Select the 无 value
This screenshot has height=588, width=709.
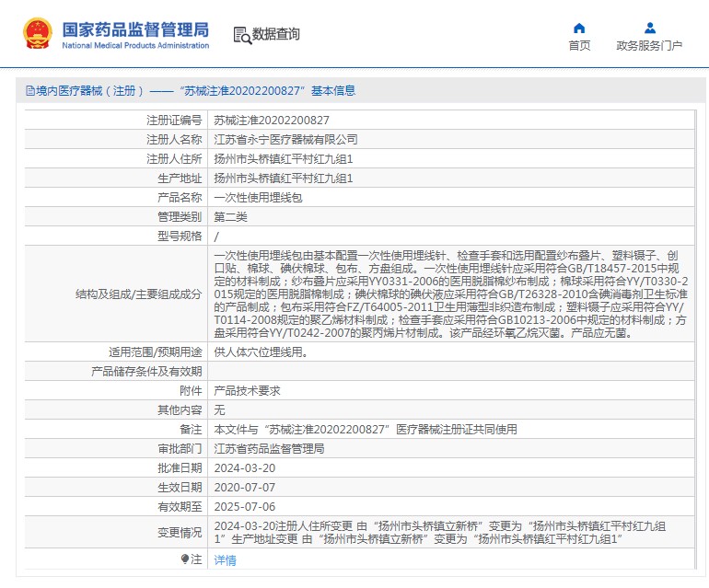point(219,409)
